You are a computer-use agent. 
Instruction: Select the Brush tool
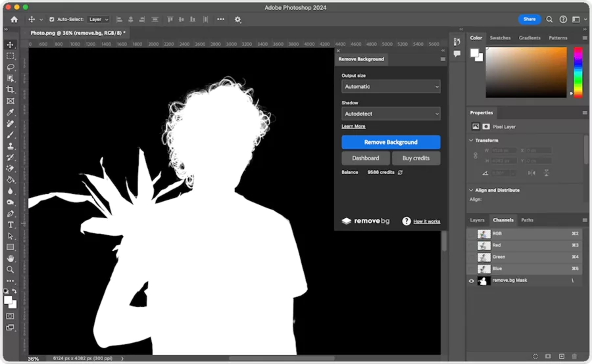pyautogui.click(x=11, y=135)
